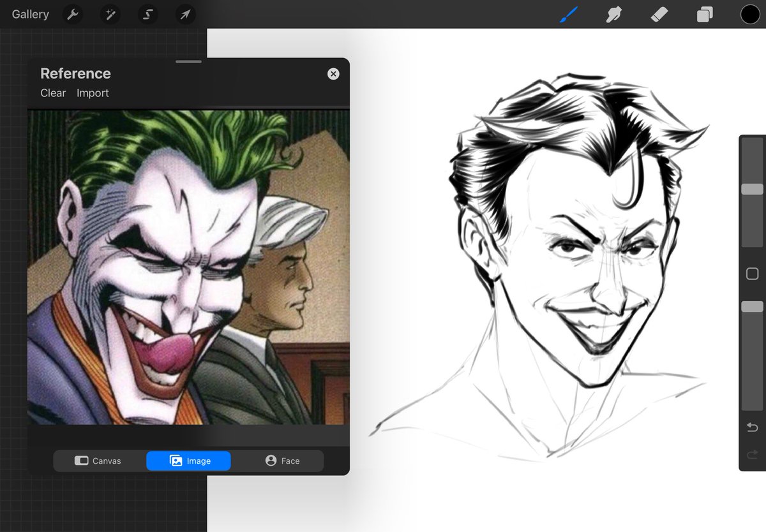Open the Actions menu (wrench icon)

pyautogui.click(x=71, y=14)
